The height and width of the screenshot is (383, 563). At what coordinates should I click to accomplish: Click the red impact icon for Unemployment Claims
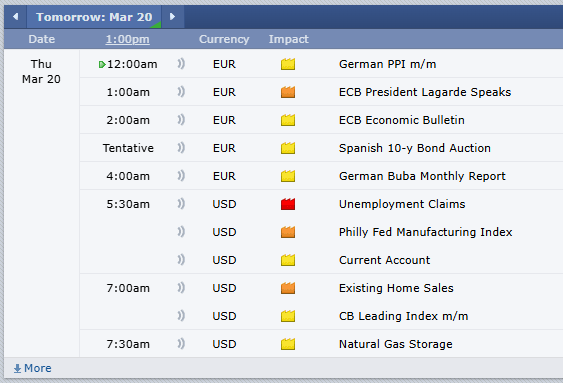coord(288,204)
